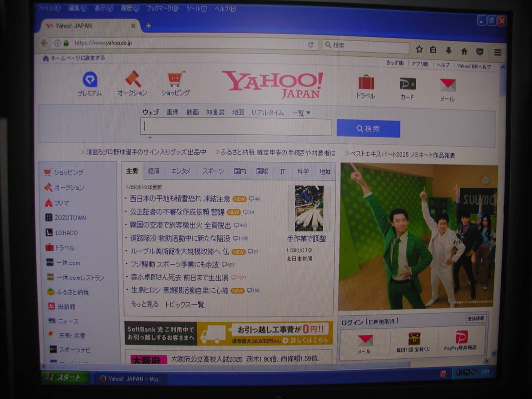Viewport: 532px width, 399px height.
Task: Open the downloads arrow icon
Action: coord(449,51)
